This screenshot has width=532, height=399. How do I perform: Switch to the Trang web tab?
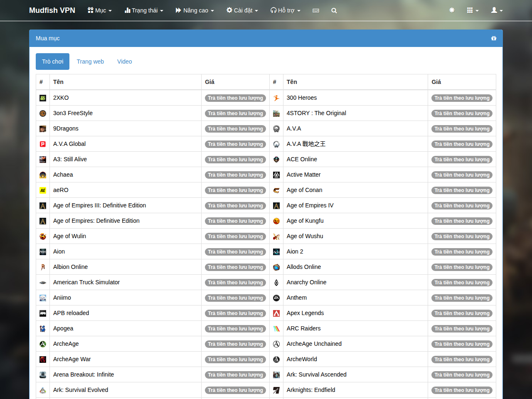(x=90, y=62)
